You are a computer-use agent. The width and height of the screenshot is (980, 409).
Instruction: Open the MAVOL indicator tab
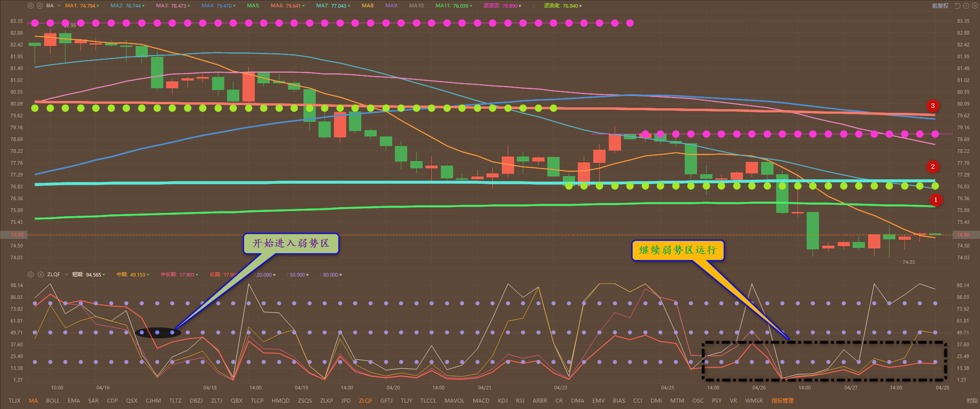coord(455,401)
